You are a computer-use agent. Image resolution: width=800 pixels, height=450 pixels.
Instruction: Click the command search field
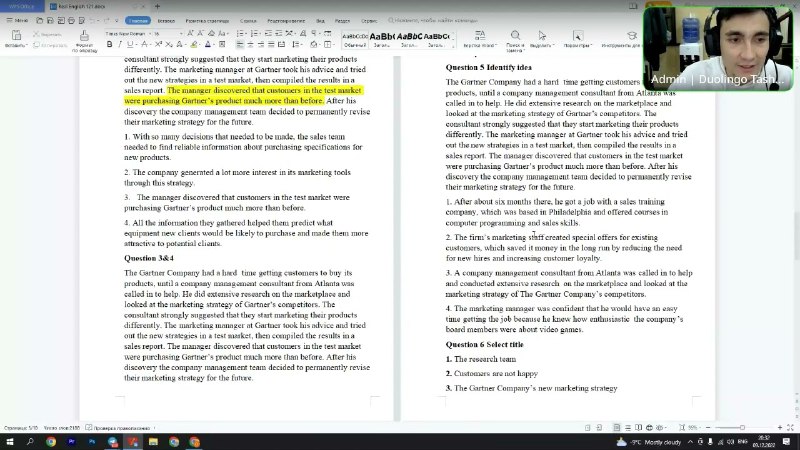click(433, 20)
